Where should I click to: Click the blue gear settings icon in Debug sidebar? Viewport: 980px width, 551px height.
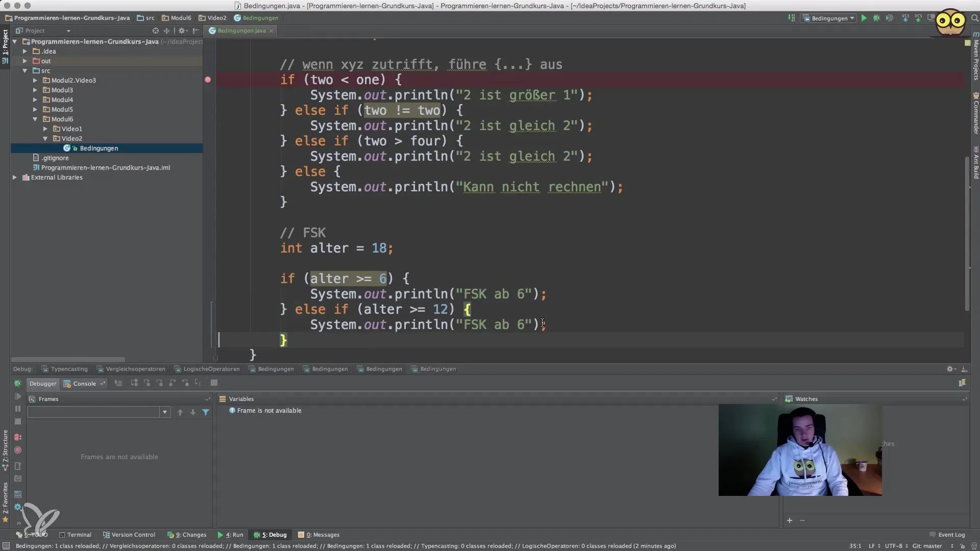tap(17, 507)
